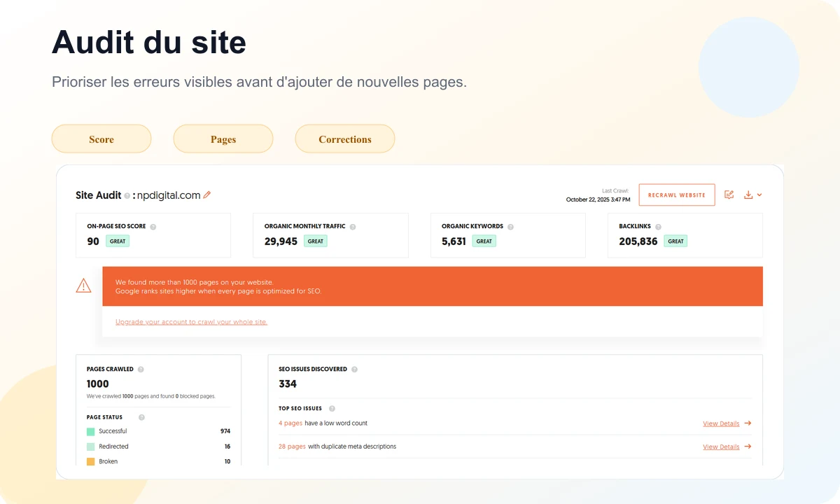Viewport: 840px width, 504px height.
Task: Switch to the Pages tab
Action: pyautogui.click(x=223, y=139)
